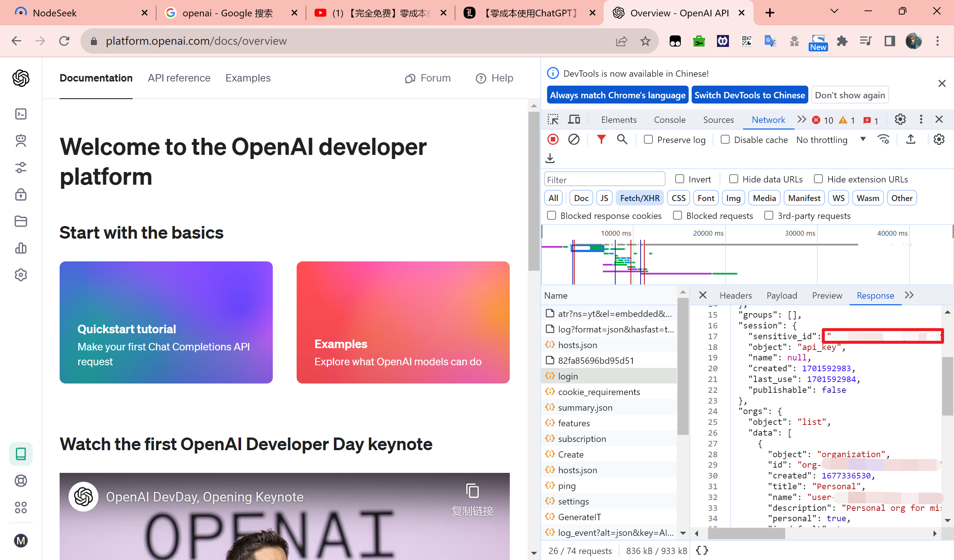The image size is (954, 560).
Task: Clear the network log
Action: (574, 140)
